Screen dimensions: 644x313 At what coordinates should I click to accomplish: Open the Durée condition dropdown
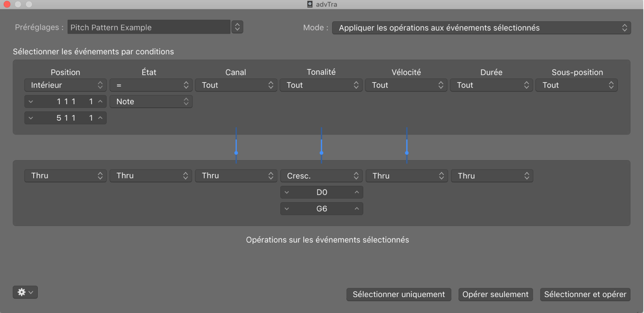491,85
